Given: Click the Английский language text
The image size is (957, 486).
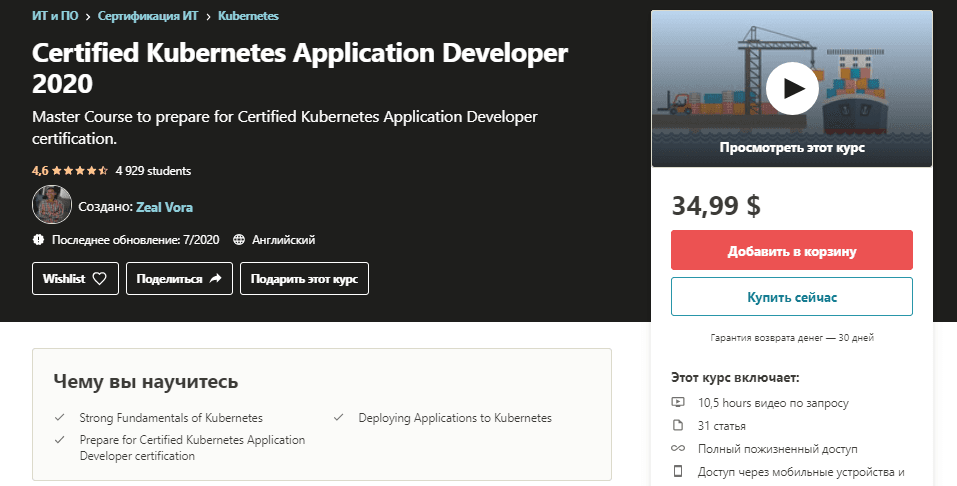Looking at the screenshot, I should coord(283,240).
